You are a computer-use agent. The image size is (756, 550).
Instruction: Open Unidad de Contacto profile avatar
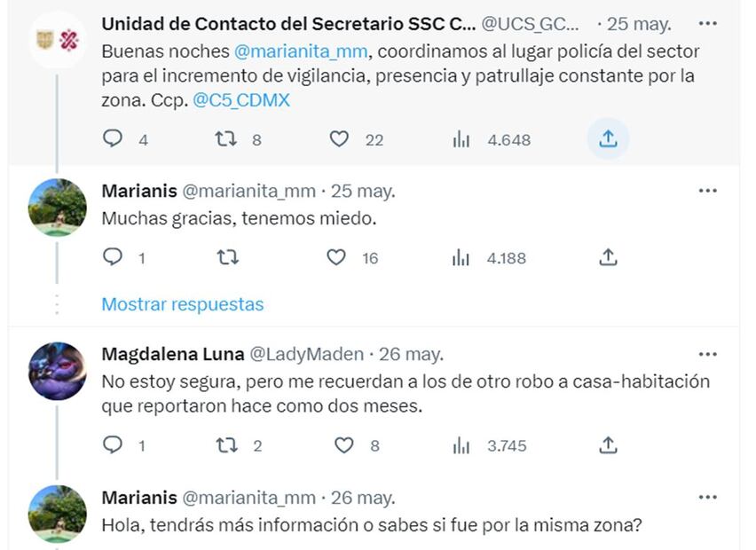tap(58, 39)
